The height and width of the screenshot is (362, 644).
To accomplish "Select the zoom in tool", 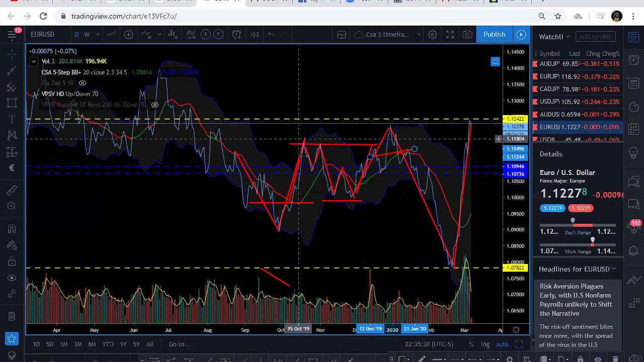I will point(12,206).
